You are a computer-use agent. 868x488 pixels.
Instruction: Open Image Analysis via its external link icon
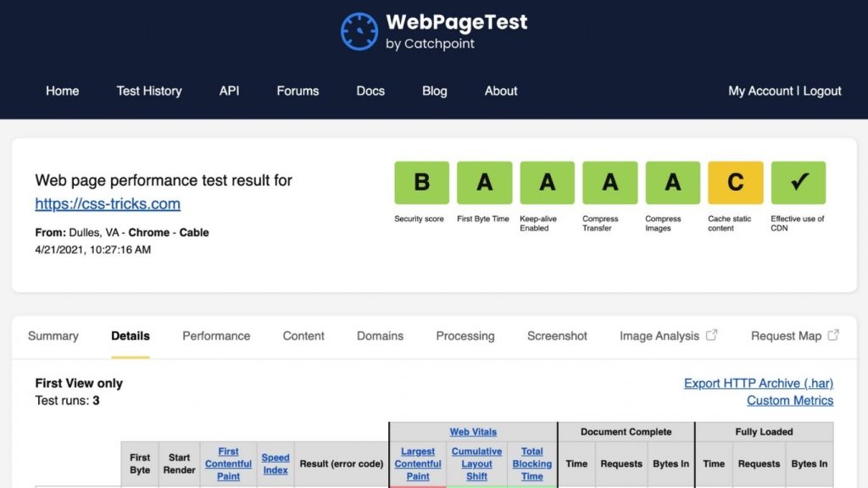pos(710,334)
